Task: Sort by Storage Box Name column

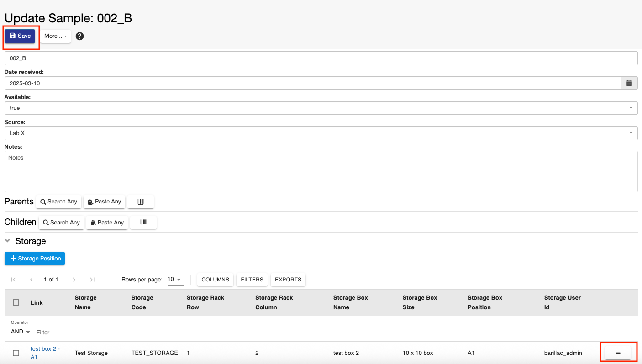Action: pos(351,302)
